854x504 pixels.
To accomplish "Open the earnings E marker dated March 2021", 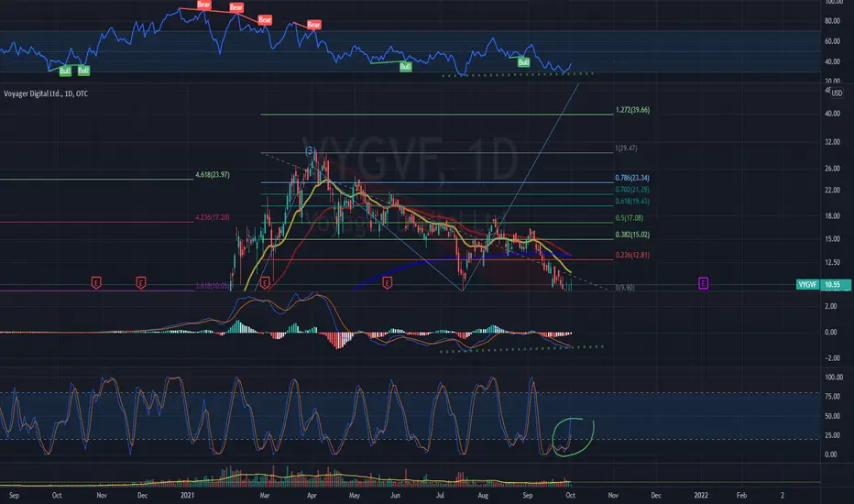I will [265, 283].
